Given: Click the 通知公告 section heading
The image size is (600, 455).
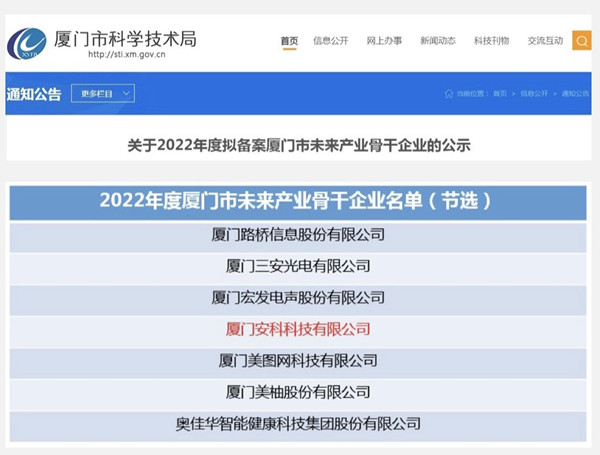Looking at the screenshot, I should point(34,94).
